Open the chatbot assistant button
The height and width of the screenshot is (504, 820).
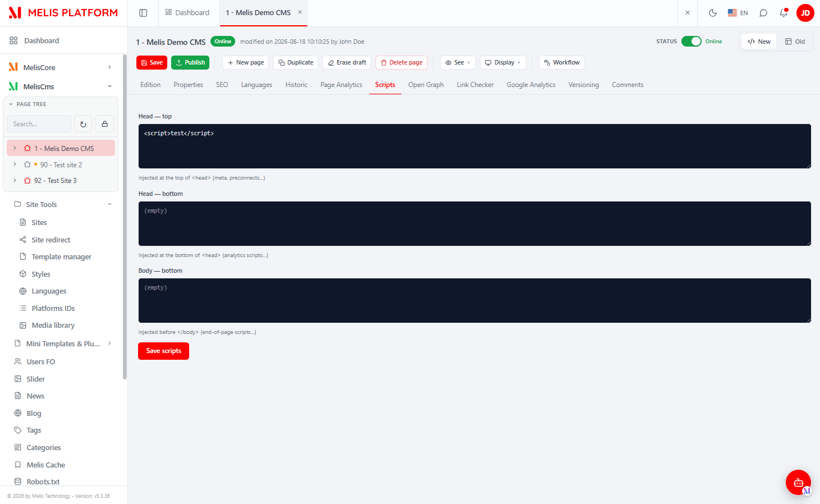(798, 482)
